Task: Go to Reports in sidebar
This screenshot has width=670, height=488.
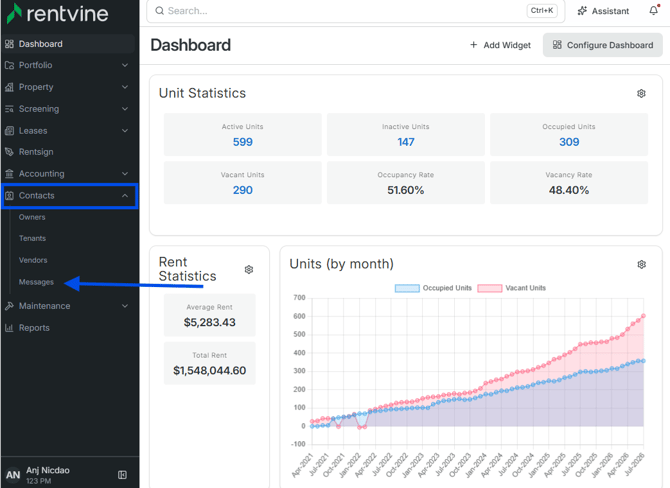Action: [x=34, y=328]
